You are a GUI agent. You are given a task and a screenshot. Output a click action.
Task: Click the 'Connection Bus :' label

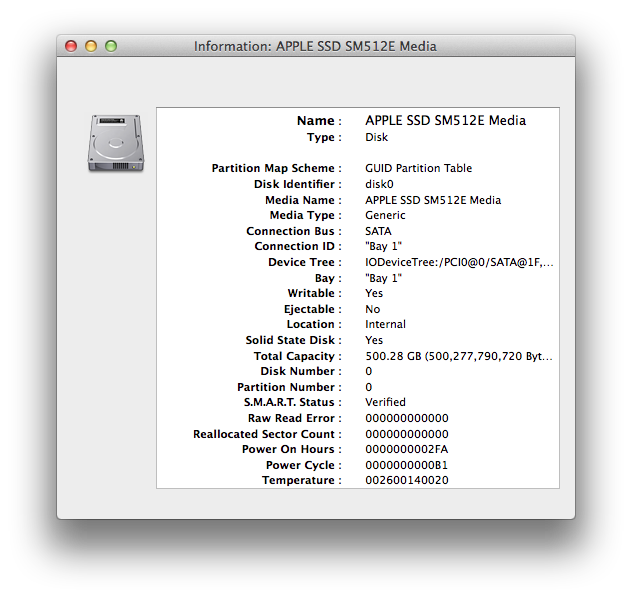[x=294, y=232]
